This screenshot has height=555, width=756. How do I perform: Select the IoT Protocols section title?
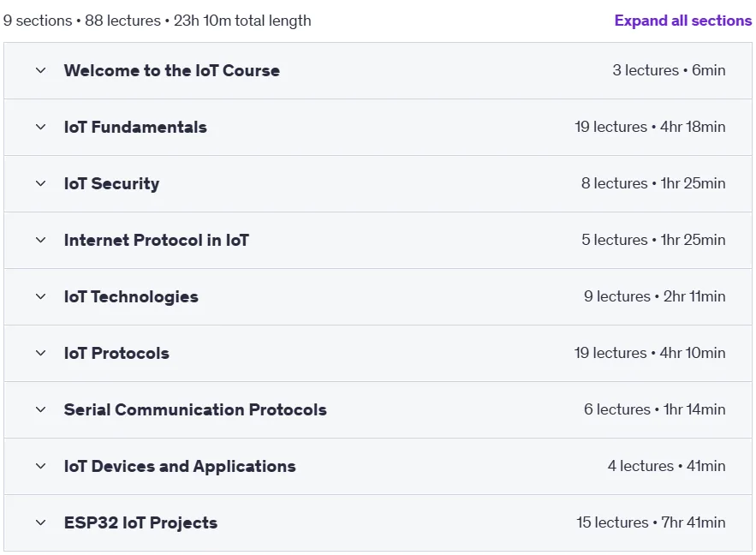tap(116, 353)
